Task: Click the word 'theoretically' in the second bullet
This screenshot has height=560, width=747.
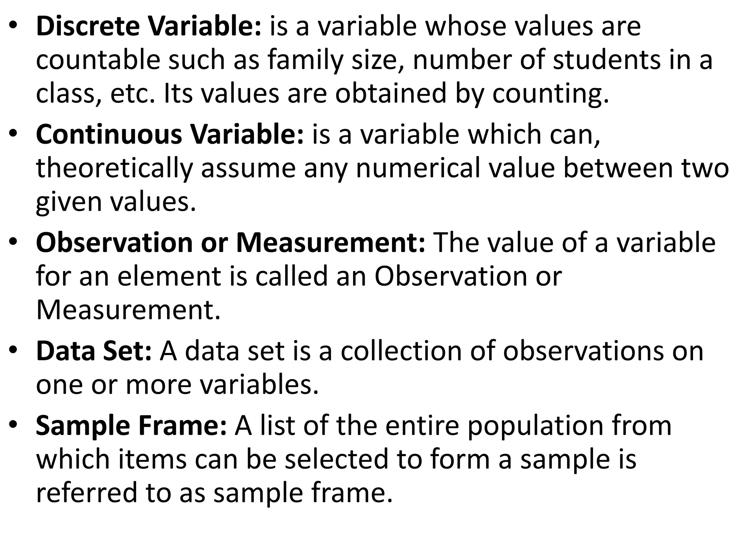Action: pyautogui.click(x=114, y=168)
